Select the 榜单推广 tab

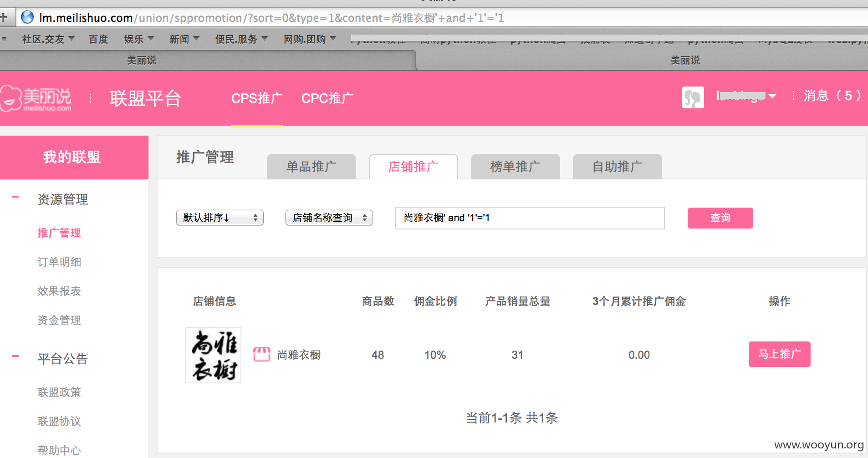click(x=516, y=167)
